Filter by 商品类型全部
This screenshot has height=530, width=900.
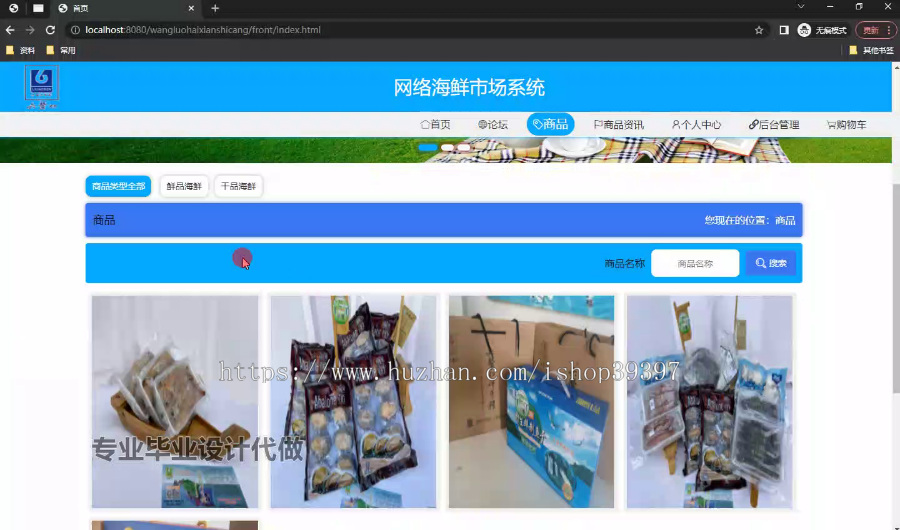pyautogui.click(x=118, y=186)
